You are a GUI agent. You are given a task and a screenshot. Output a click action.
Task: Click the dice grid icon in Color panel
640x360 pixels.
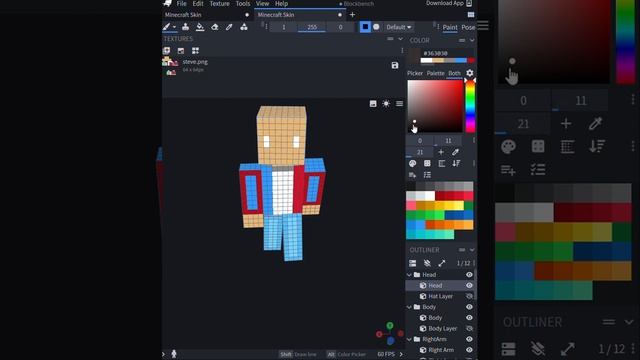[427, 163]
